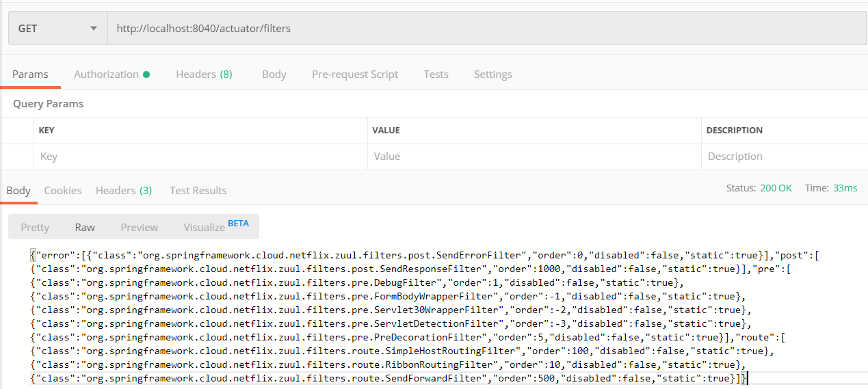Click the 200 OK status value

[x=776, y=188]
